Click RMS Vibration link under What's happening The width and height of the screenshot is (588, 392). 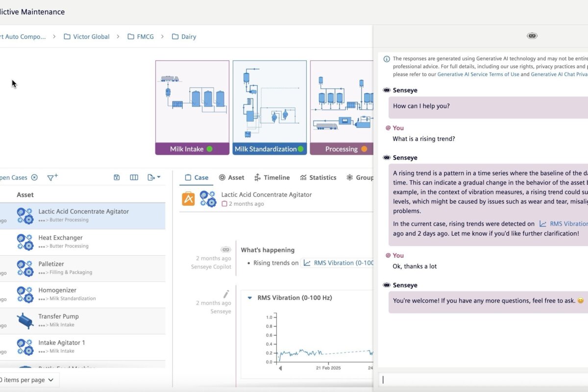338,263
